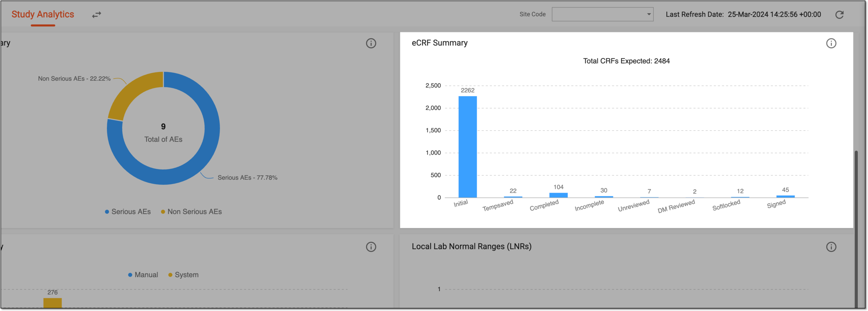Screen dimensions: 868x311
Task: Open info icon for eCRF Summary panel
Action: [831, 43]
